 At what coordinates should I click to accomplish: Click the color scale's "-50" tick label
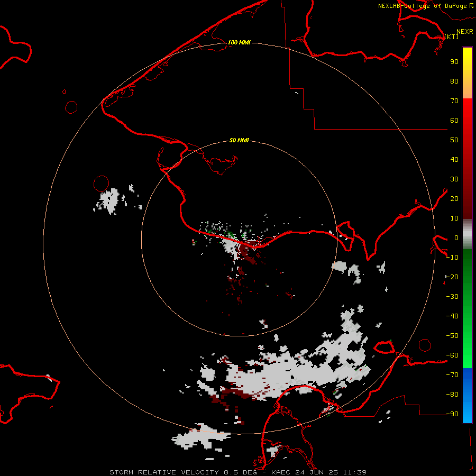452,336
